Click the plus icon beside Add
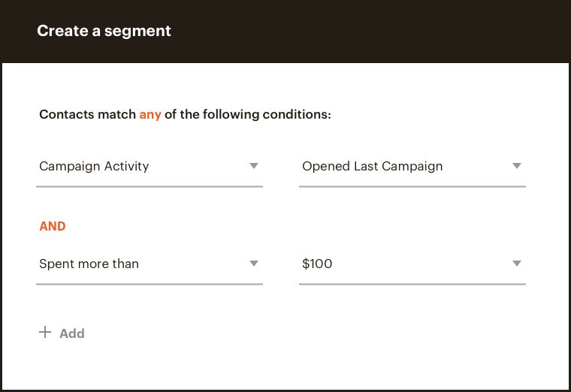 [45, 332]
